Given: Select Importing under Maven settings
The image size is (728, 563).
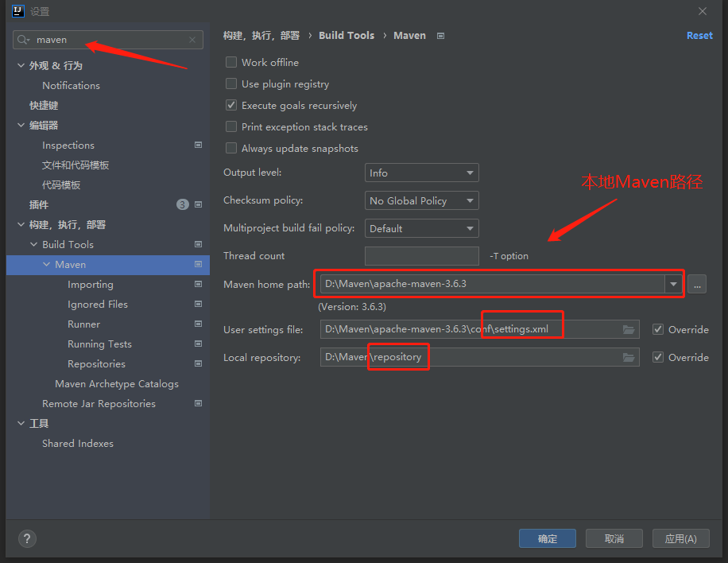Looking at the screenshot, I should coord(90,284).
